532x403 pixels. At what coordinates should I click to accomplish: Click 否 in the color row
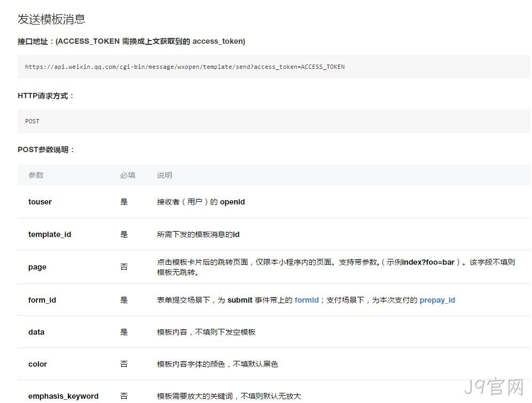(124, 364)
